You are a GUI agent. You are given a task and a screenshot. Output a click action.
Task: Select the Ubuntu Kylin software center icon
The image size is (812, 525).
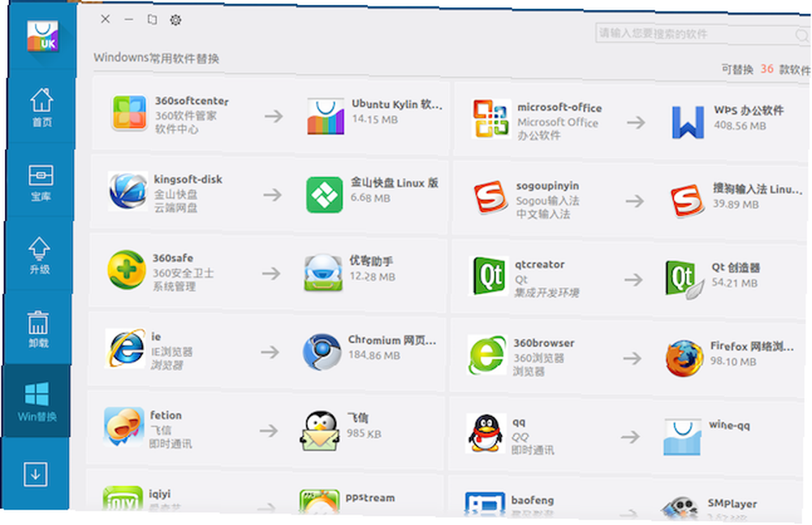[326, 116]
